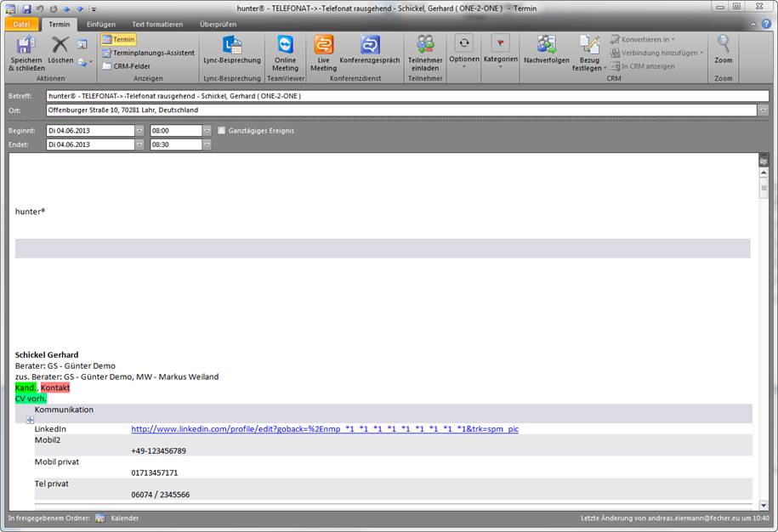778x532 pixels.
Task: Click the Zoom magnifier icon
Action: [723, 44]
